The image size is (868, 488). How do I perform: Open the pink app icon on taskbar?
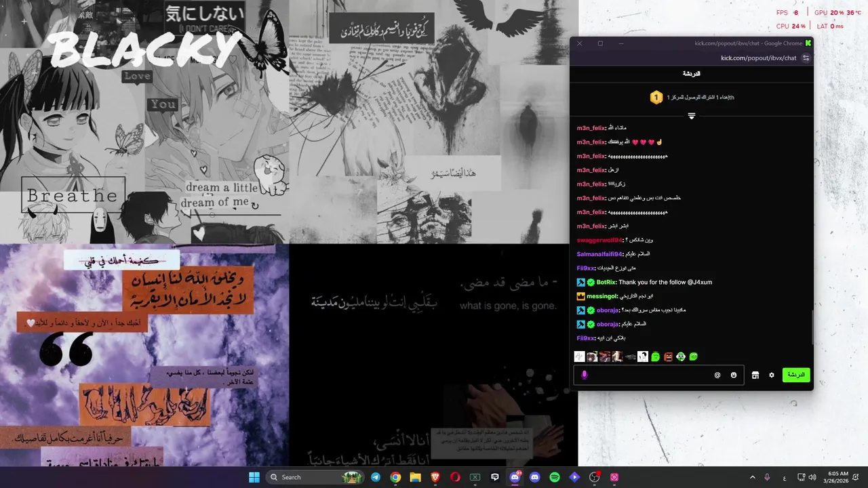[x=614, y=477]
